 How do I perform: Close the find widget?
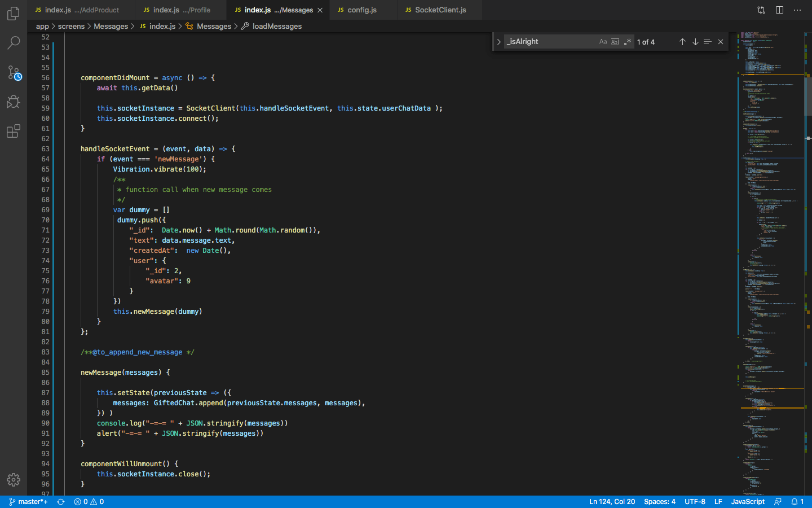click(721, 42)
